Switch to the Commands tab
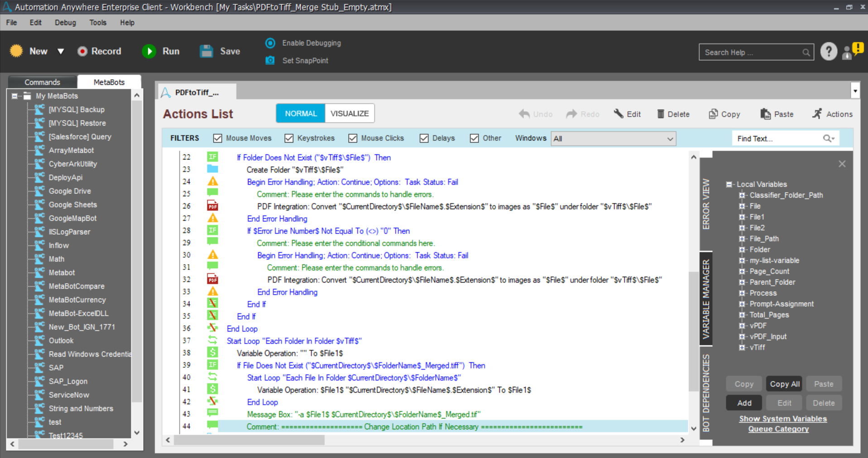 [x=42, y=82]
